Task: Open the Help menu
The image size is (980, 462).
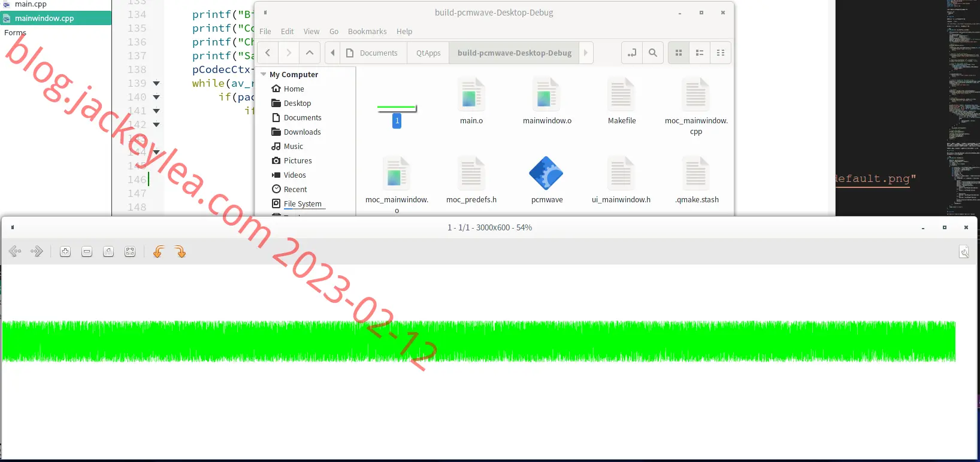Action: click(x=404, y=31)
